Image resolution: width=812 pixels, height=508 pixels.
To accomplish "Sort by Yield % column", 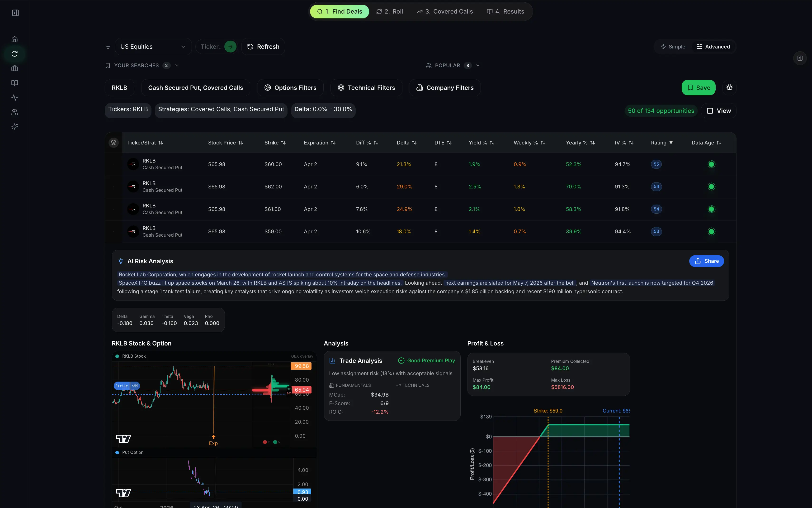I will pos(481,143).
